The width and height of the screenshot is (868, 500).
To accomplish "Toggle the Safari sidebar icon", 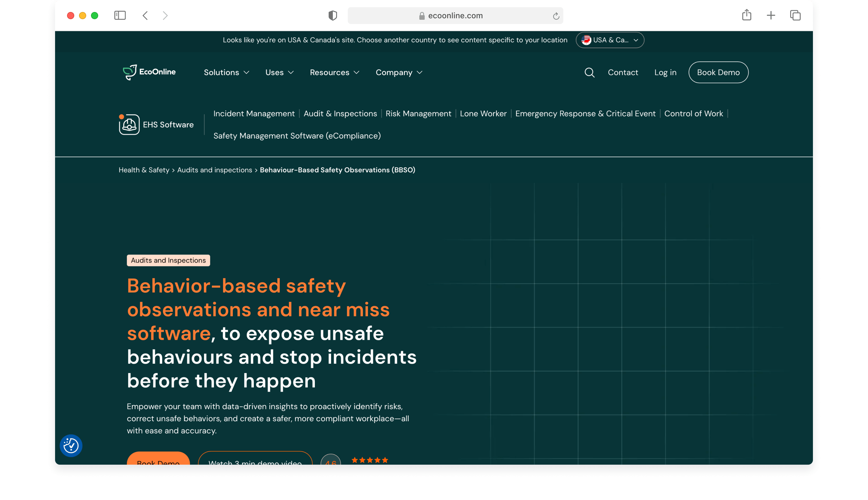I will click(120, 16).
